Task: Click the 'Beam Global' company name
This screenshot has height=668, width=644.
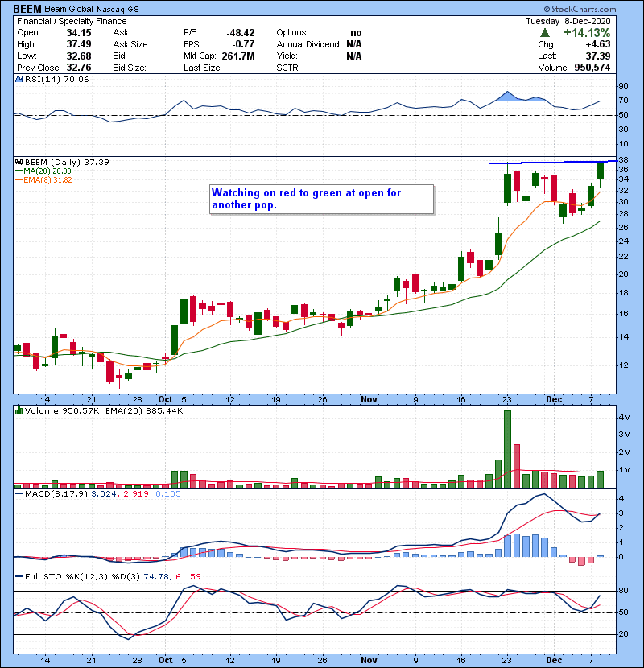Action: (68, 9)
